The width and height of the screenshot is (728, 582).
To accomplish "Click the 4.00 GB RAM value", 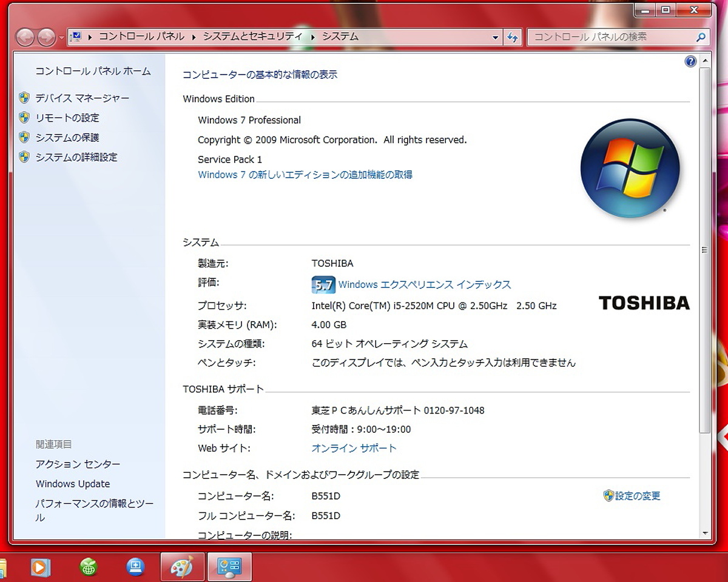I will point(329,325).
